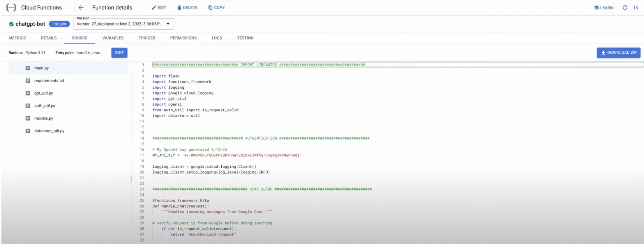Select auth_util.py file

pyautogui.click(x=45, y=106)
